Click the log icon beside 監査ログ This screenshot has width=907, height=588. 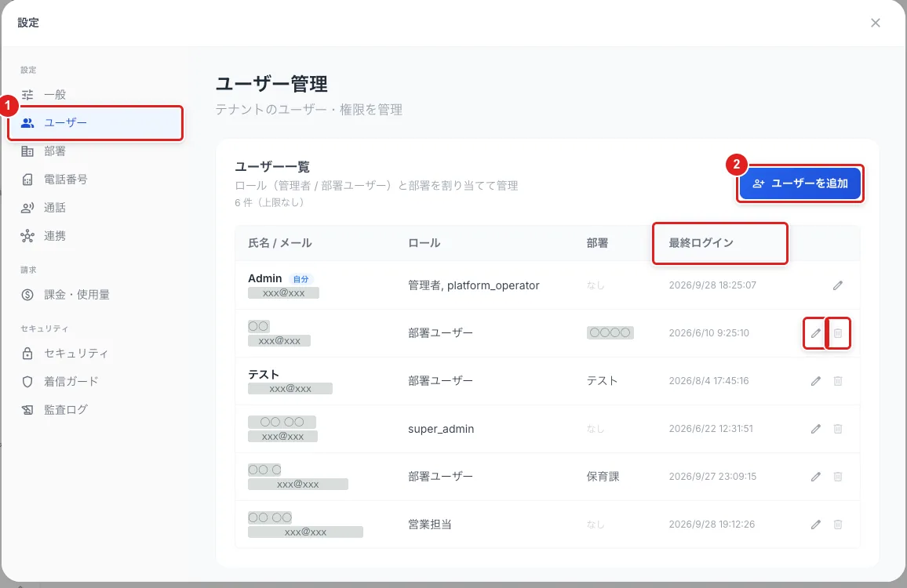coord(27,410)
